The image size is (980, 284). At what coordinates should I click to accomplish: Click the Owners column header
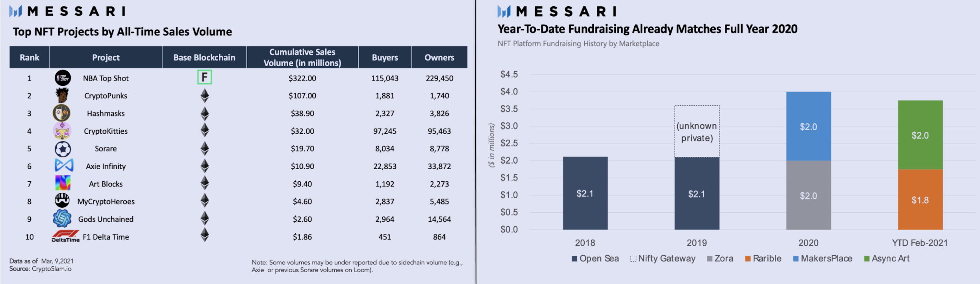coord(439,57)
